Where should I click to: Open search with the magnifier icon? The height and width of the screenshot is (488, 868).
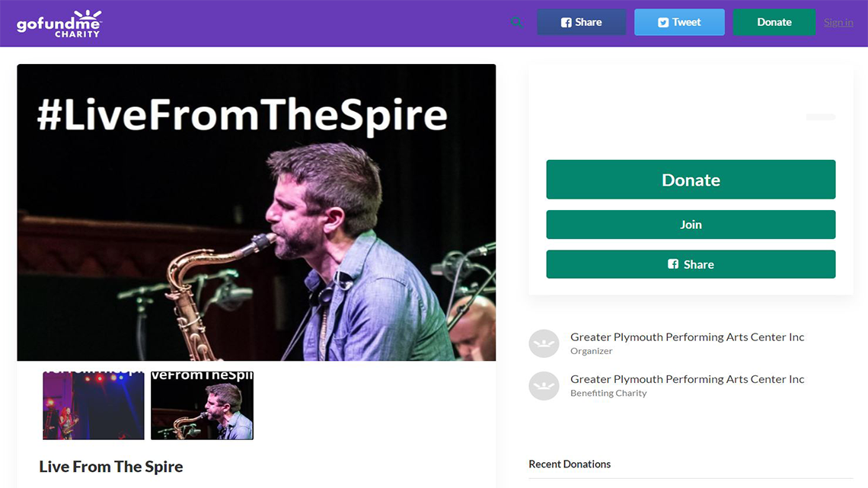tap(517, 23)
